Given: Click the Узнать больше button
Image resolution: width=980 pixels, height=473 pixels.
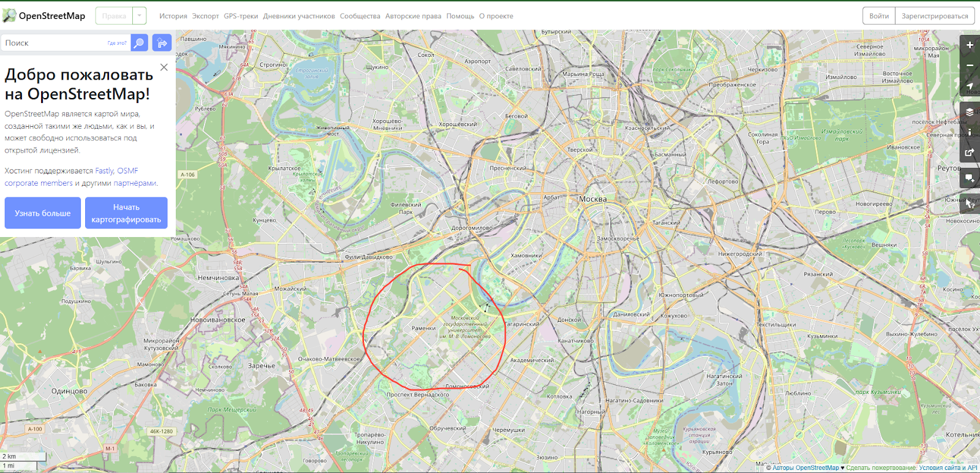Looking at the screenshot, I should click(x=43, y=213).
